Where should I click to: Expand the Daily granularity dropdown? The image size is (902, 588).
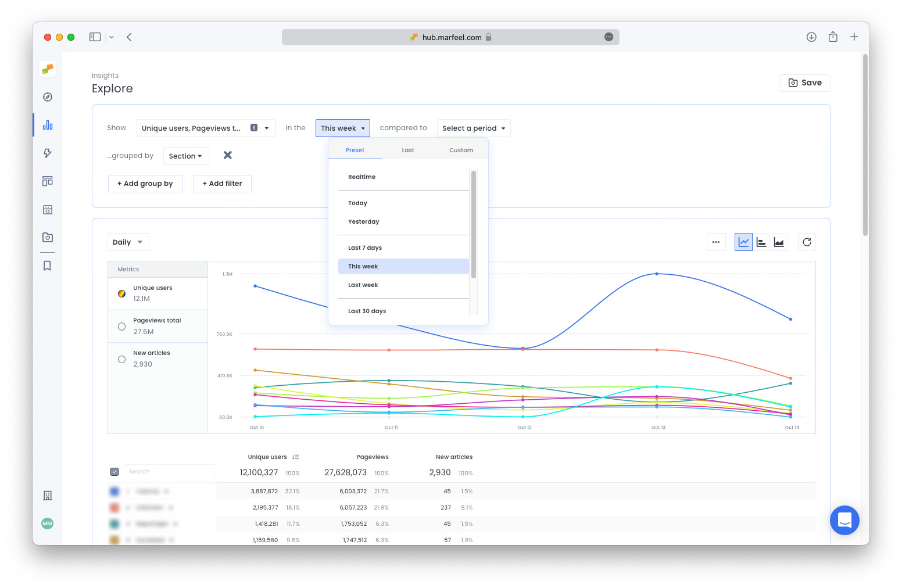tap(128, 242)
